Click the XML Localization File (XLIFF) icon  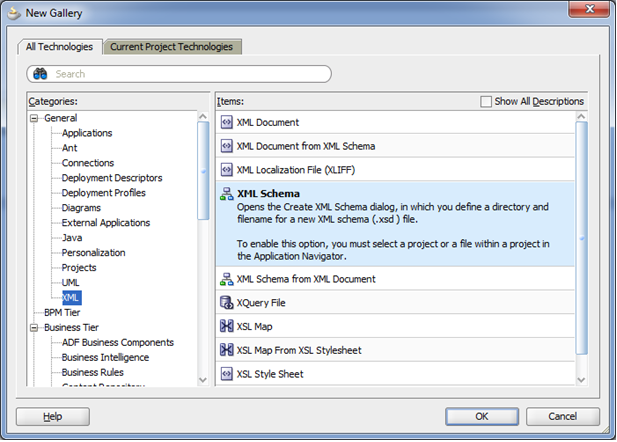click(x=226, y=170)
